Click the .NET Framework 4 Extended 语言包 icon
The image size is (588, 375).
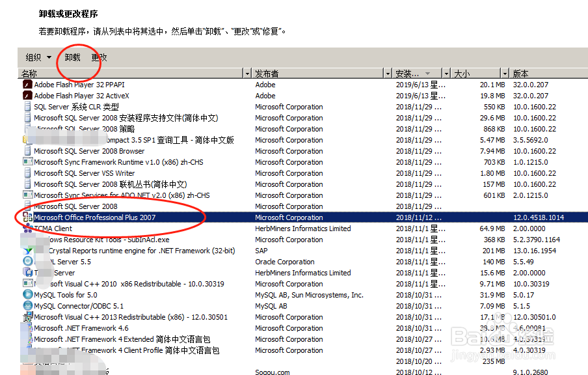click(x=30, y=339)
